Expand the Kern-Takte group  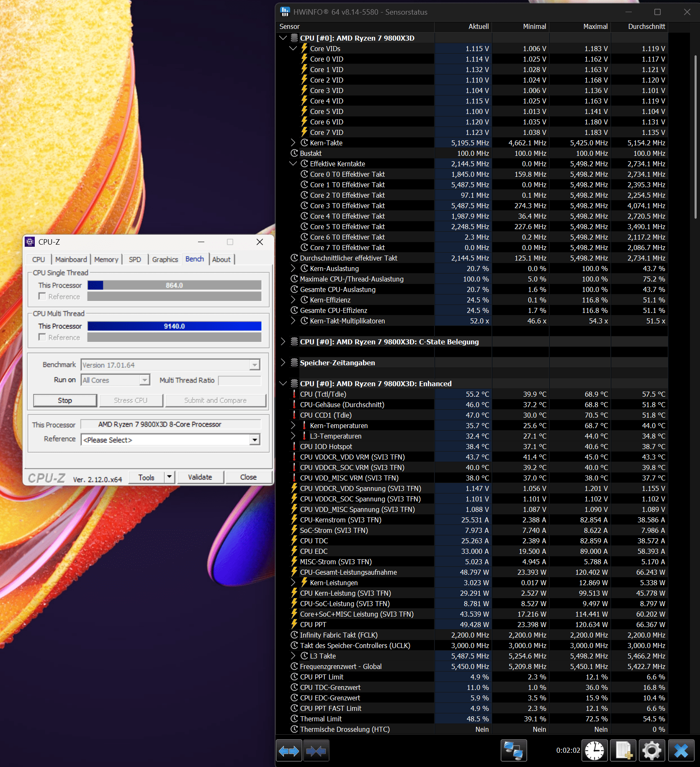(x=293, y=143)
